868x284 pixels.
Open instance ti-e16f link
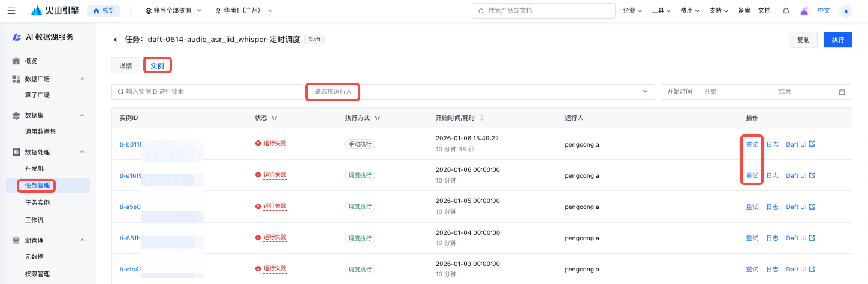click(x=130, y=175)
